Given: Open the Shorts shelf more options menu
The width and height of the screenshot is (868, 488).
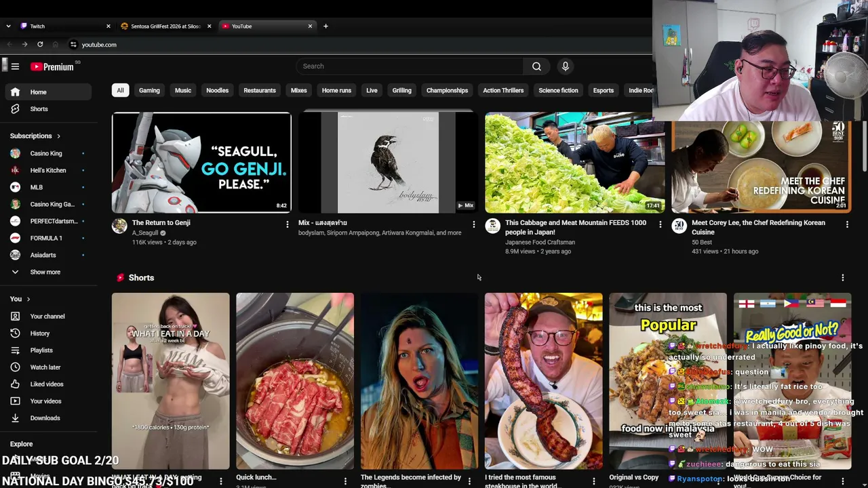Looking at the screenshot, I should [x=842, y=278].
